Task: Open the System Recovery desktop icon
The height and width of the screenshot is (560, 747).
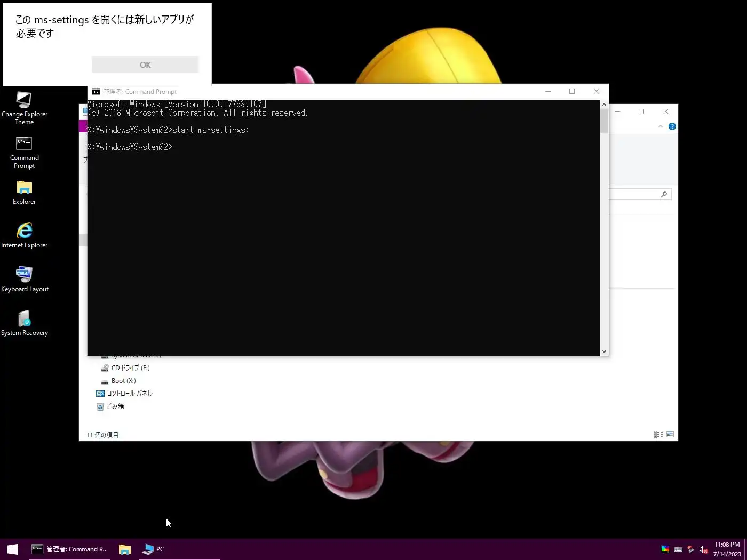Action: coord(25,323)
